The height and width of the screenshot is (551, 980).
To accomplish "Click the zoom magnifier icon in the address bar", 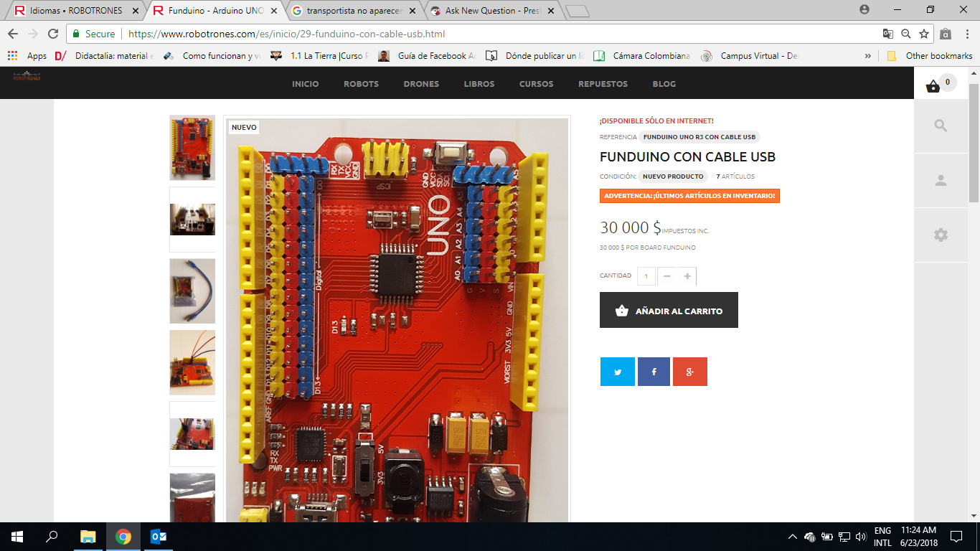I will click(906, 34).
